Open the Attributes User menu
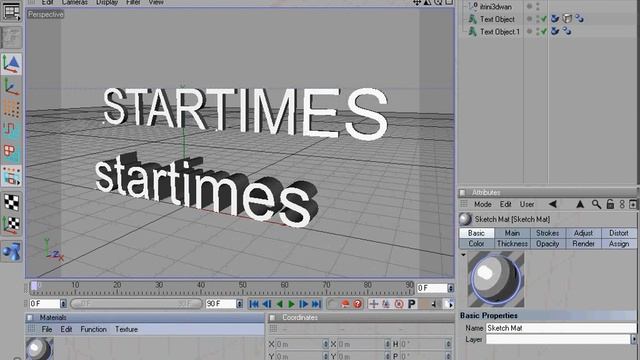The width and height of the screenshot is (640, 360). tap(527, 204)
